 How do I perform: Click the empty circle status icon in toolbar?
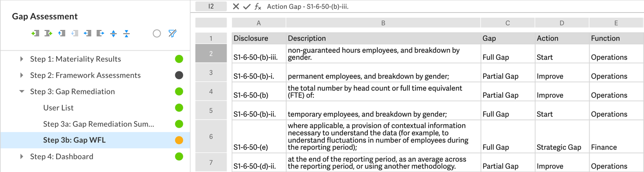click(x=156, y=33)
